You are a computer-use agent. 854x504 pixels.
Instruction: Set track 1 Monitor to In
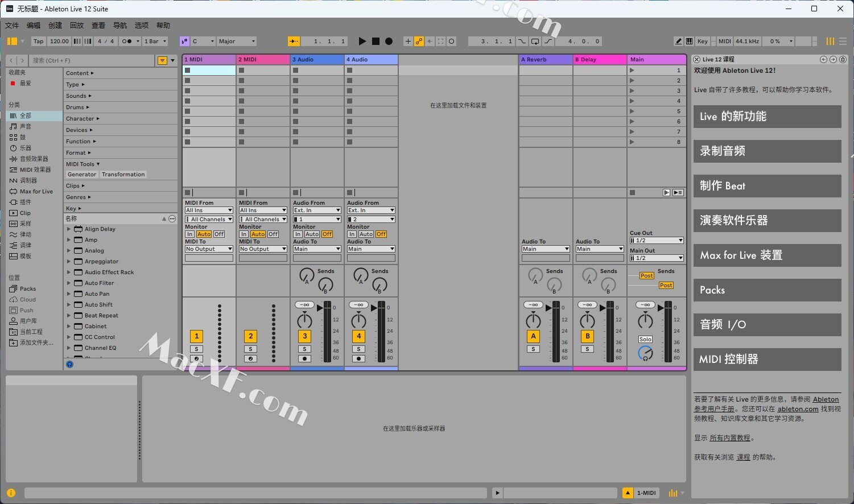(189, 234)
